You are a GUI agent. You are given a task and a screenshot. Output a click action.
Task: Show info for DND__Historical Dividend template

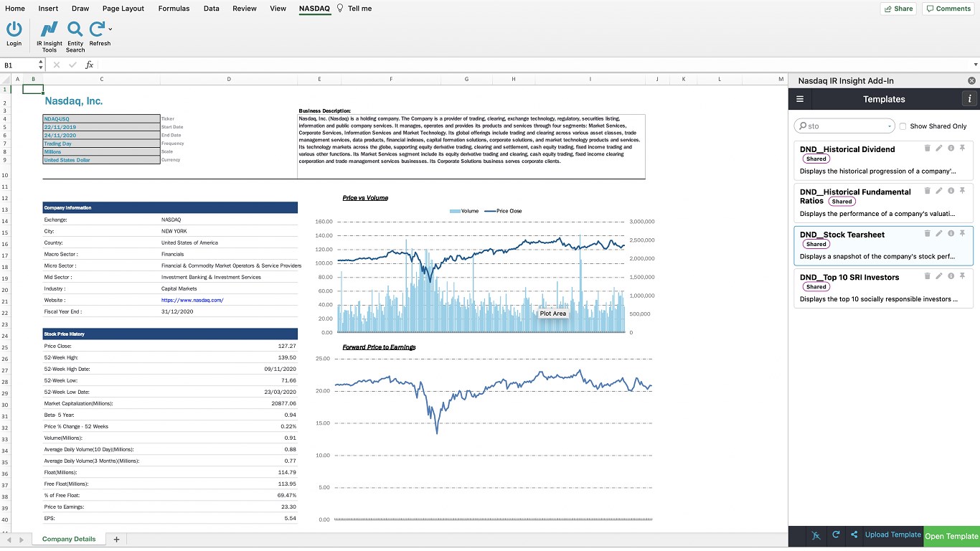click(x=951, y=148)
